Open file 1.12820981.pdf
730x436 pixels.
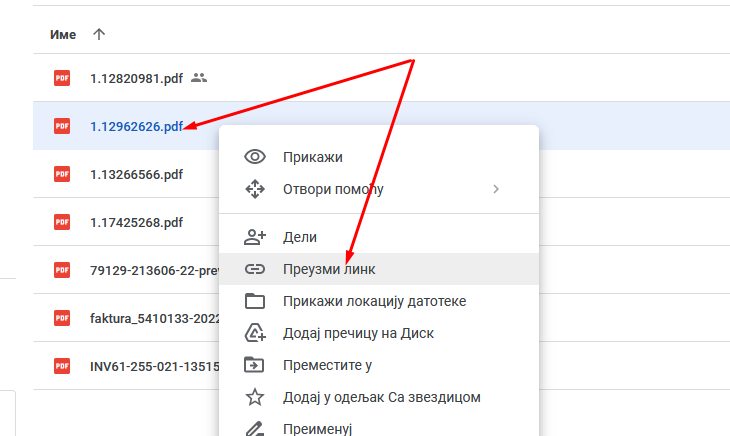[136, 78]
